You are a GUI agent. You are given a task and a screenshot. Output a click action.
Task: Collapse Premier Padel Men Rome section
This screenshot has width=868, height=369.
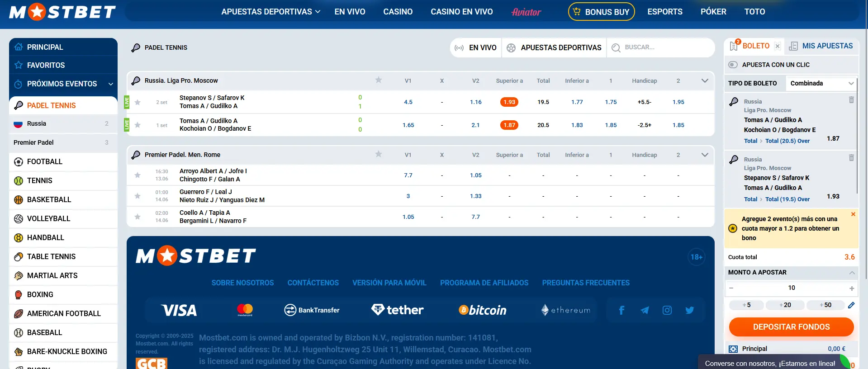click(x=704, y=155)
